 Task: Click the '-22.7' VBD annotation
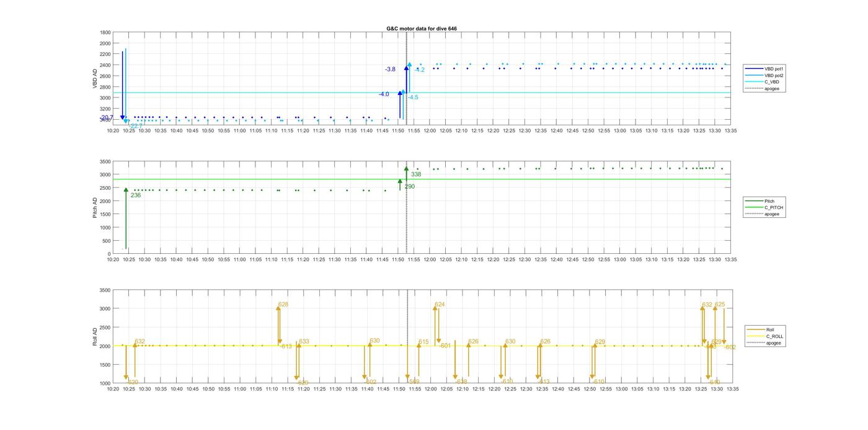point(136,126)
